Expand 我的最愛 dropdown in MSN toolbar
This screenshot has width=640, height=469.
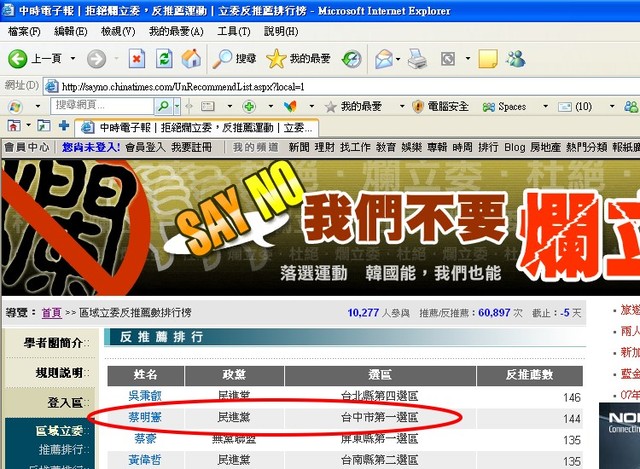[402, 106]
